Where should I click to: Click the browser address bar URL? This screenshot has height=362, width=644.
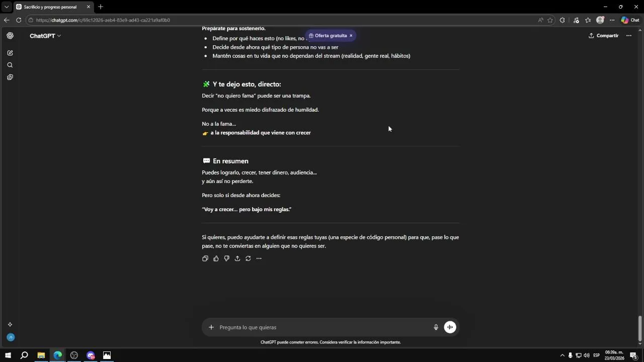103,20
